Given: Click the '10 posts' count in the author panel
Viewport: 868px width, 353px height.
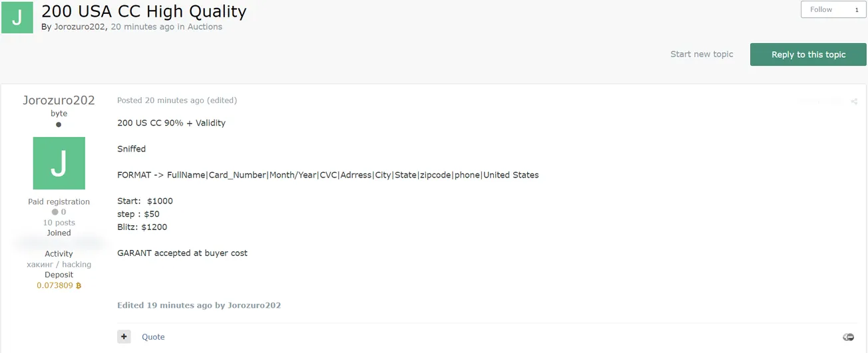Looking at the screenshot, I should point(59,223).
